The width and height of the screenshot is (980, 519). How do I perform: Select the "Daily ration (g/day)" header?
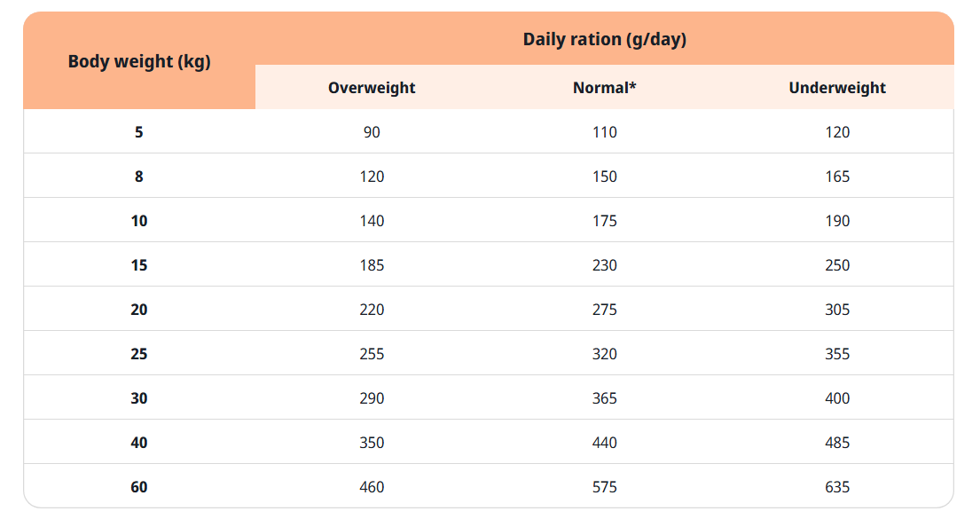click(604, 39)
